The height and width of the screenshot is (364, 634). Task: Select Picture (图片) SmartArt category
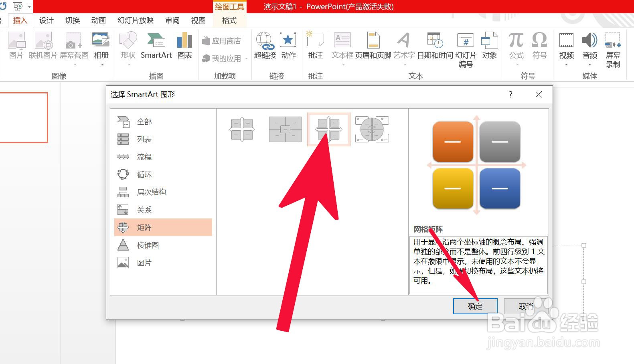[163, 263]
